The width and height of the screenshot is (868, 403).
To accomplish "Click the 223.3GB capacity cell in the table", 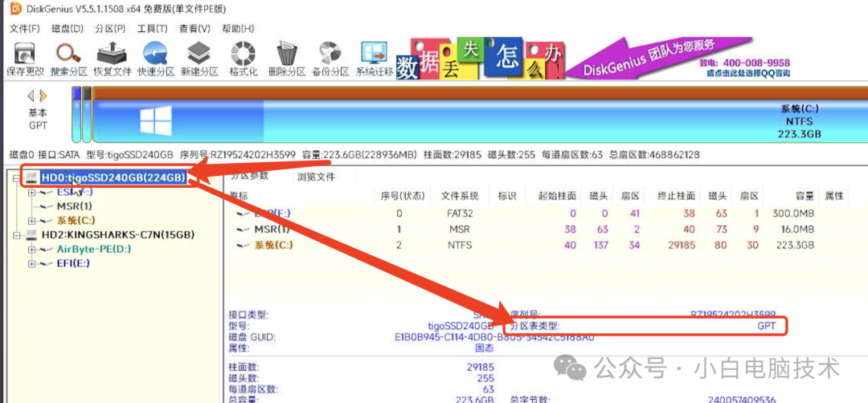I will pyautogui.click(x=796, y=245).
